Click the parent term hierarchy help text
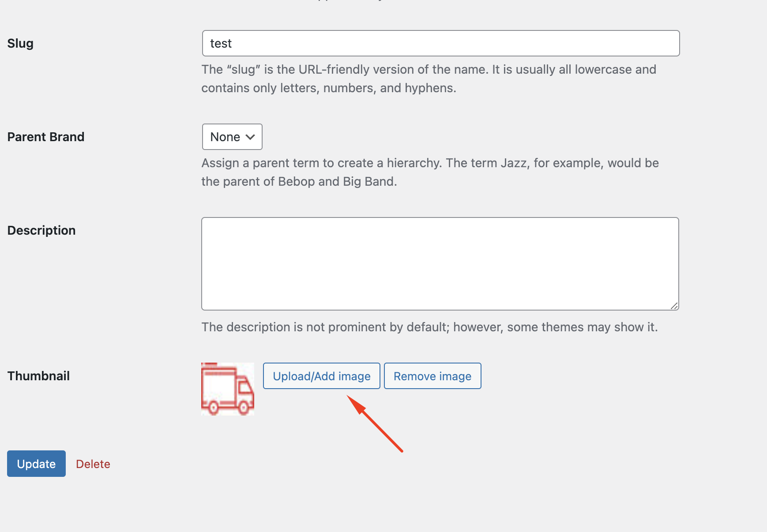Screen dimensions: 767x532 coord(430,172)
